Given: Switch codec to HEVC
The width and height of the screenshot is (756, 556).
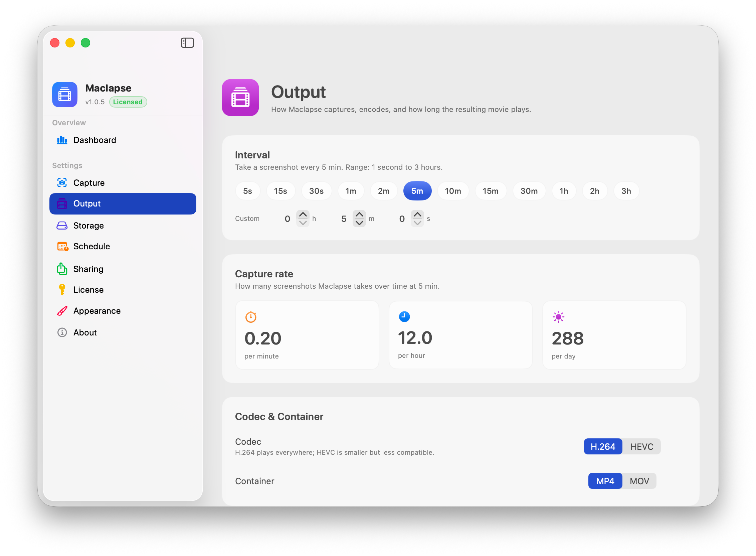Looking at the screenshot, I should (642, 447).
